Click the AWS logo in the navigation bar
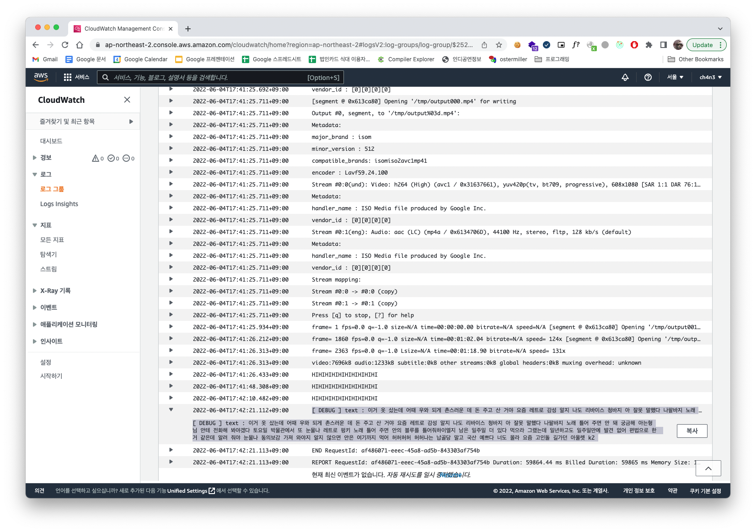Image resolution: width=756 pixels, height=532 pixels. 41,77
